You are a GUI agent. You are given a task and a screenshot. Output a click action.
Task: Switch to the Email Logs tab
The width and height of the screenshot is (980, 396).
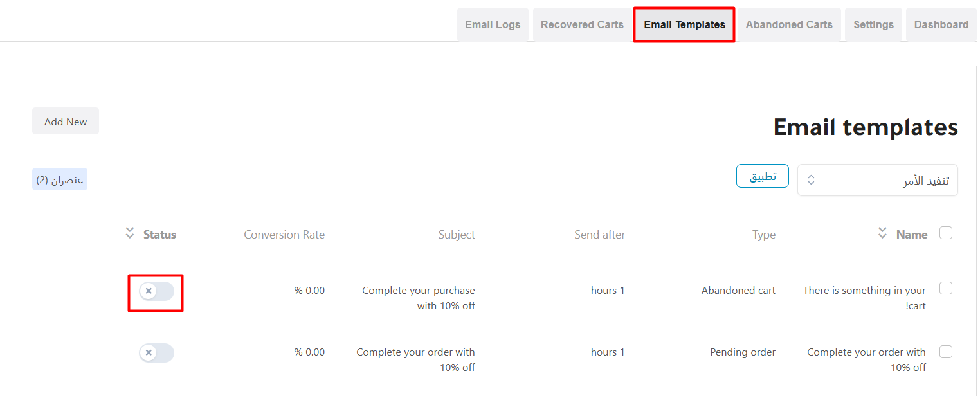tap(493, 24)
